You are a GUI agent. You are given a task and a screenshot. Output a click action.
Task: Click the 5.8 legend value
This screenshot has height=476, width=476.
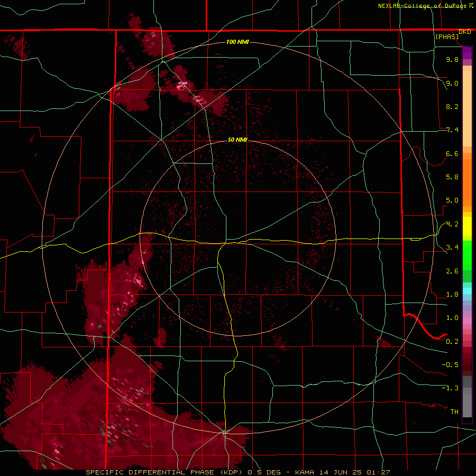(452, 177)
